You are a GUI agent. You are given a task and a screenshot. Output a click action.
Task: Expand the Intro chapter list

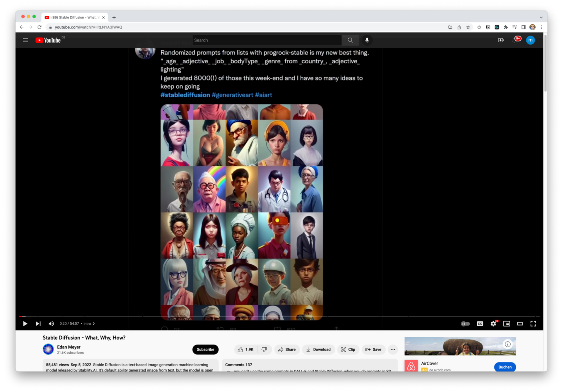(89, 324)
